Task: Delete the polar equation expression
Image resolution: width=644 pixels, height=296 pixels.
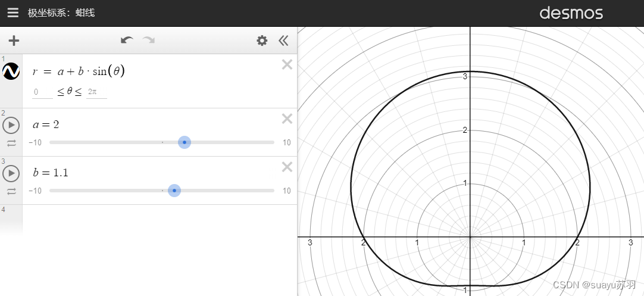Action: (287, 64)
